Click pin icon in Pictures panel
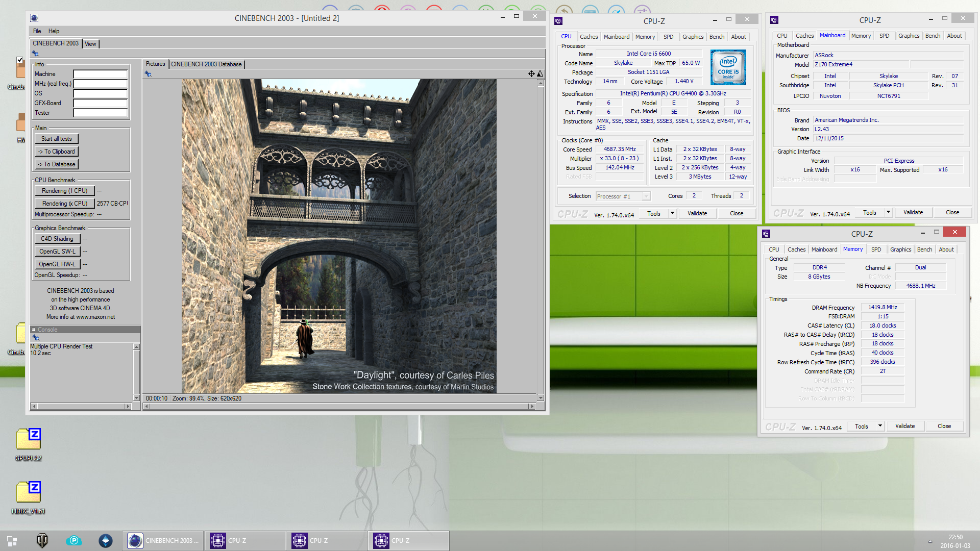980x551 pixels. 148,74
